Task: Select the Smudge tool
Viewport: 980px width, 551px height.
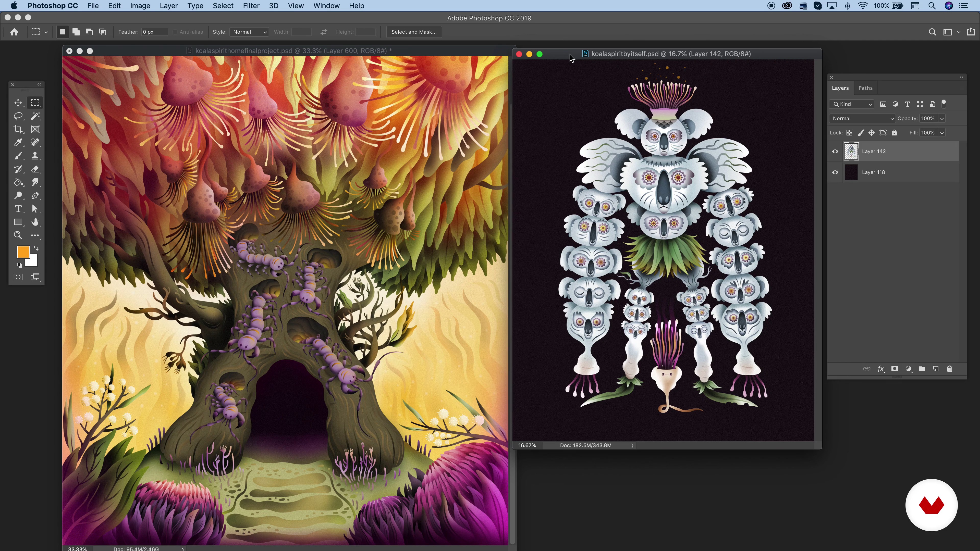Action: point(35,183)
